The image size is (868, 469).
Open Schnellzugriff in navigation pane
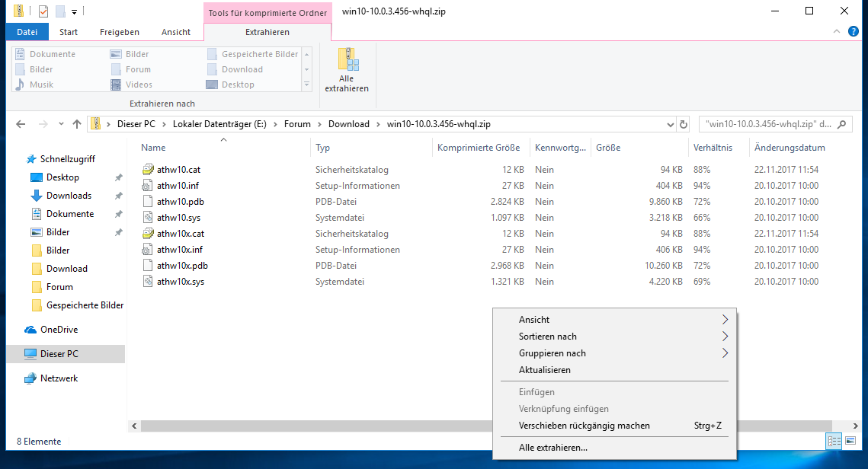[x=68, y=158]
